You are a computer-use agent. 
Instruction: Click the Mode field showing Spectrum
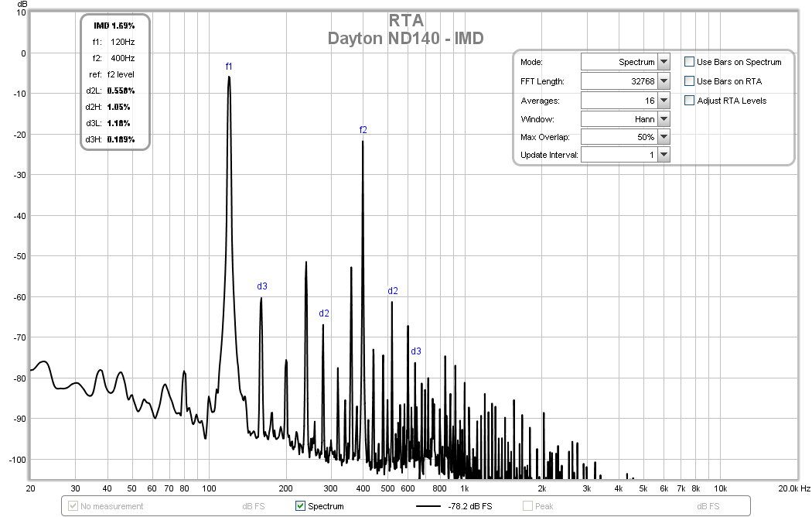pos(619,62)
